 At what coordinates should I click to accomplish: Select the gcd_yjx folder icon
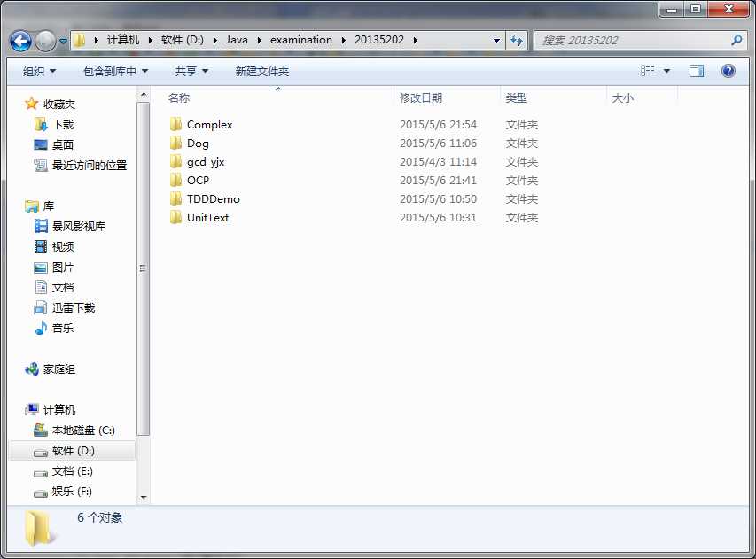pyautogui.click(x=176, y=161)
